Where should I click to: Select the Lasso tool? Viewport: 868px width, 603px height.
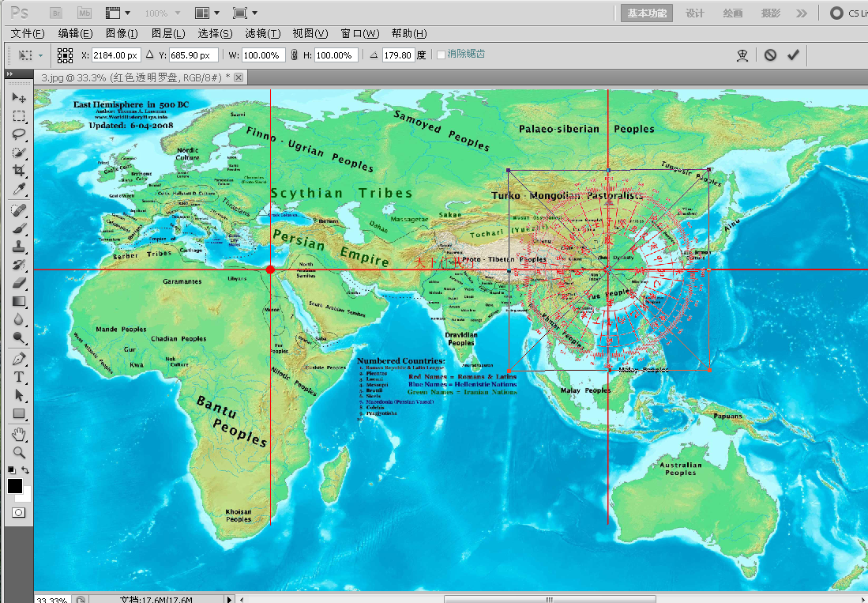19,134
